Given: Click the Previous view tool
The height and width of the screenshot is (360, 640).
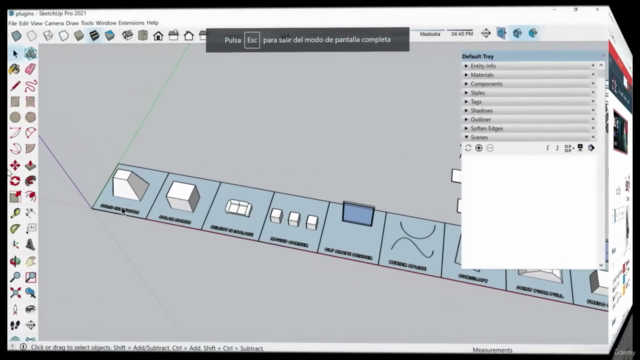Looking at the screenshot, I should [30, 293].
